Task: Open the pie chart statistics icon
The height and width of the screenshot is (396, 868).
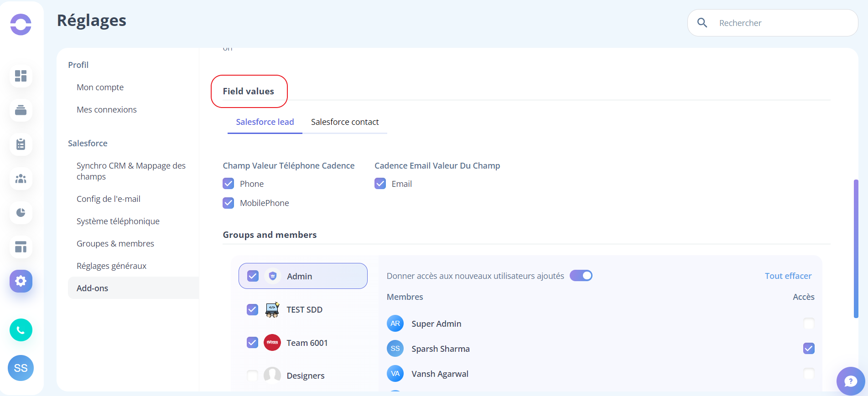Action: [x=21, y=213]
